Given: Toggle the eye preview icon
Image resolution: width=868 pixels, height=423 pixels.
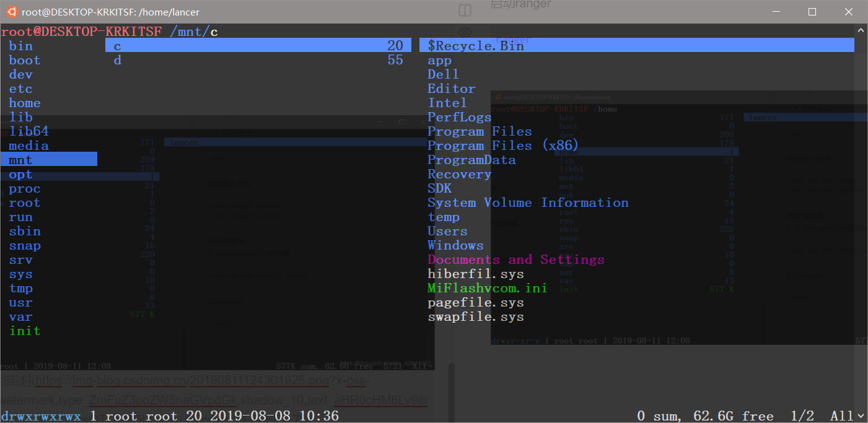Looking at the screenshot, I should pos(464,32).
